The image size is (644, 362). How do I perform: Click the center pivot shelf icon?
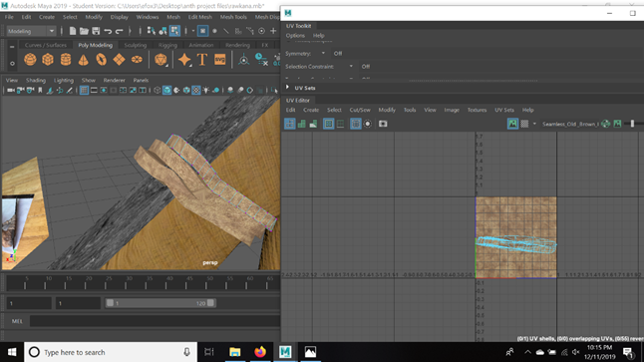[243, 60]
